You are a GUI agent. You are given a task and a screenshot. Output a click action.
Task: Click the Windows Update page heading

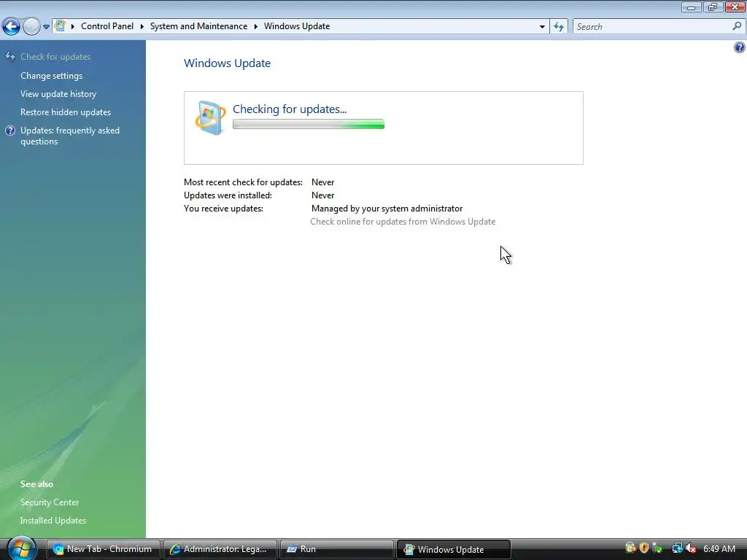227,63
